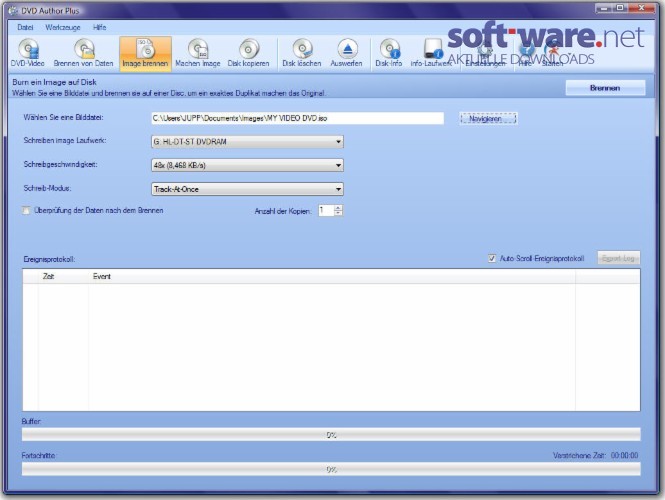
Task: Click the 'Burn ein Image auf Disk' heading
Action: [54, 82]
